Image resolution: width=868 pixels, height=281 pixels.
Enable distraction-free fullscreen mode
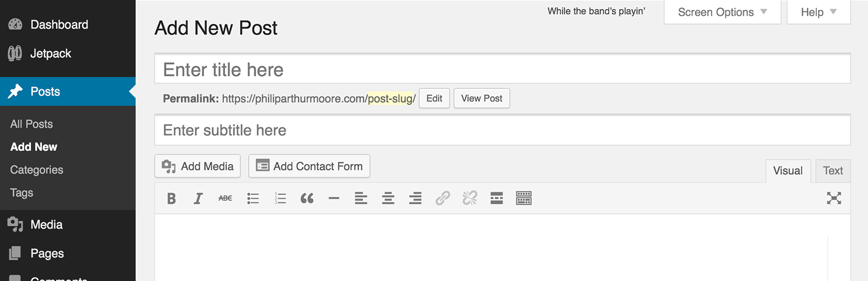coord(834,198)
